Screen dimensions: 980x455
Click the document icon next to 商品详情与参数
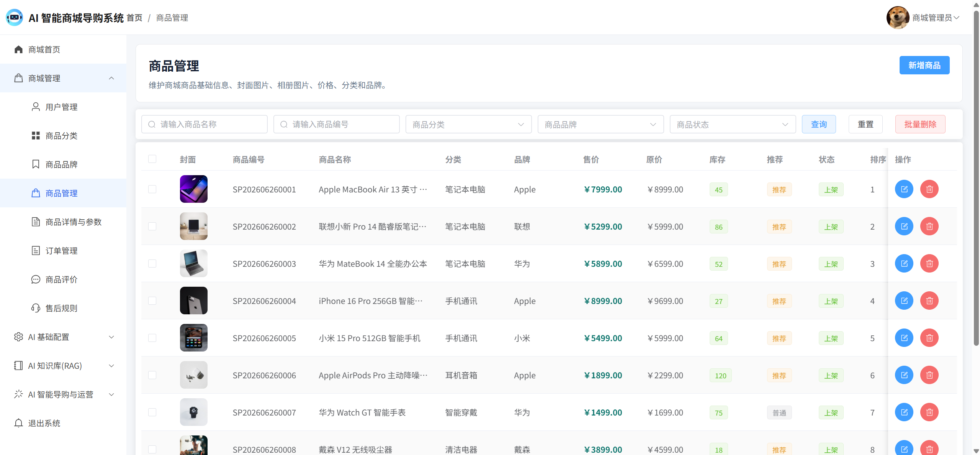pos(36,222)
